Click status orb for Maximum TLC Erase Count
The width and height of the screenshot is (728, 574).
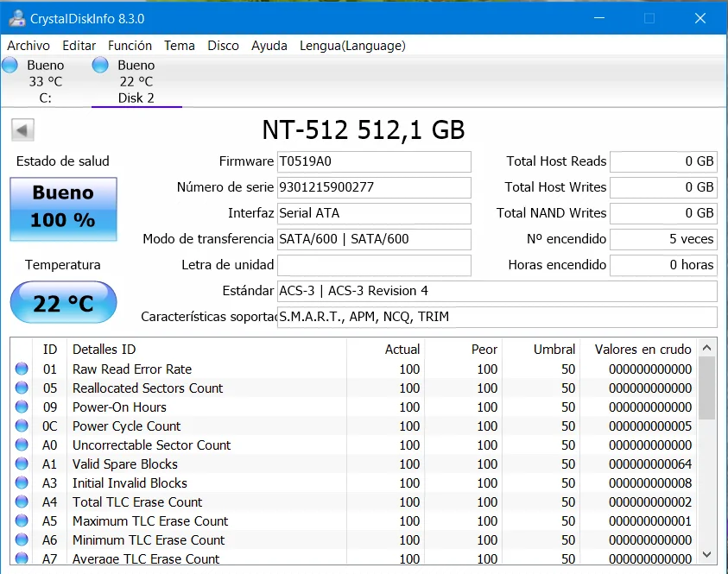point(22,521)
